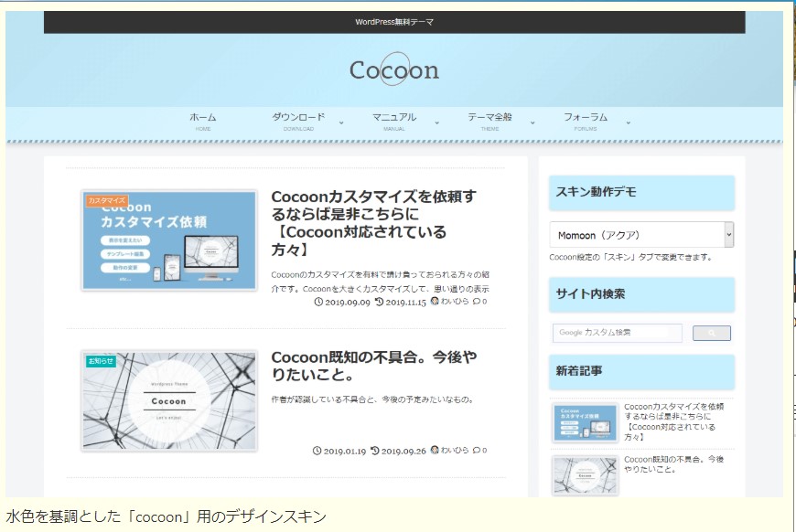Click the 新着記事 widget heading
Viewport: 796px width, 532px height.
coord(641,371)
